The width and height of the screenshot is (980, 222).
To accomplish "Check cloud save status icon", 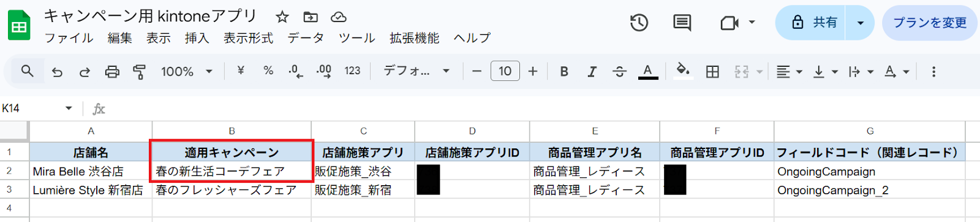I will [339, 17].
